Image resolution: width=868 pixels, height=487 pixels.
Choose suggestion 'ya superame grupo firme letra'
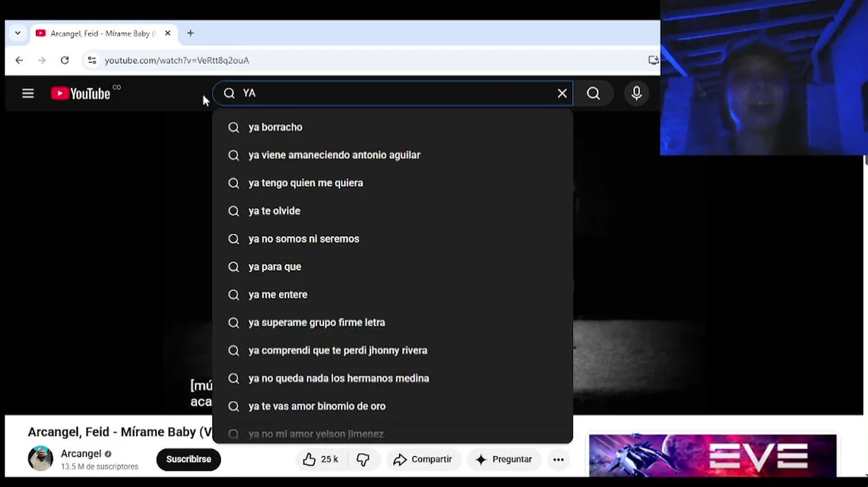392,323
